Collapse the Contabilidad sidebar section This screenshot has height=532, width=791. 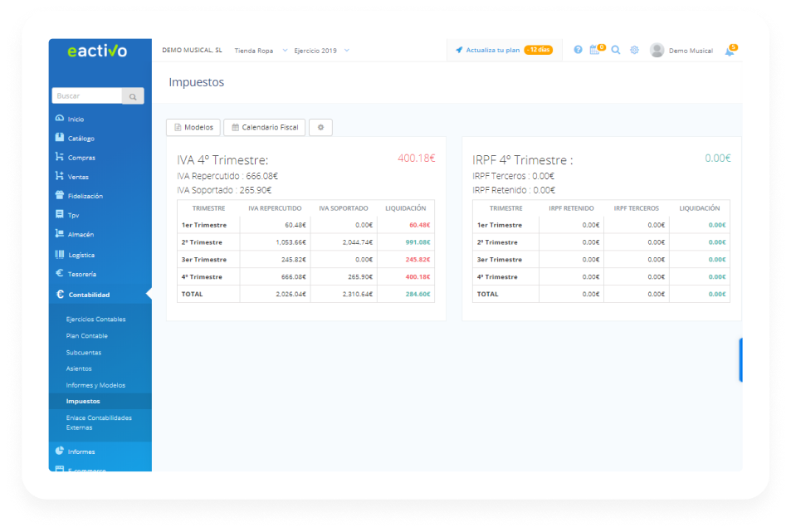tap(89, 295)
